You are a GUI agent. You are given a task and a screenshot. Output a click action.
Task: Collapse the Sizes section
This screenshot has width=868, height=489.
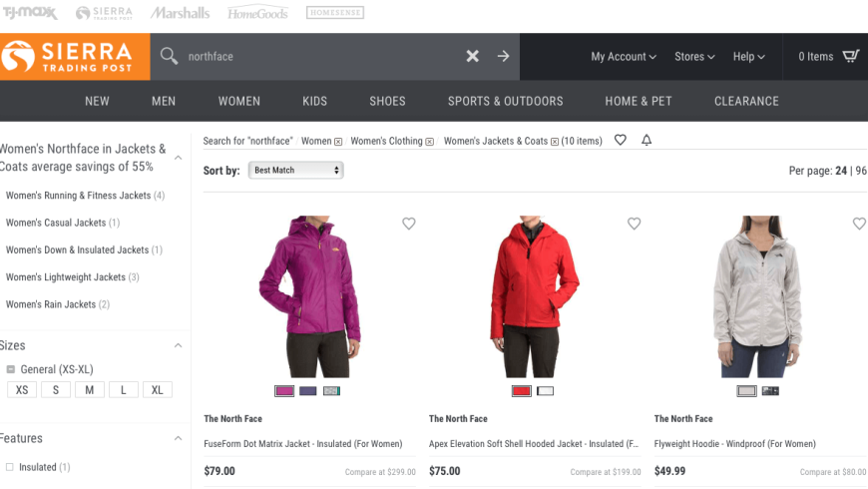pos(178,345)
